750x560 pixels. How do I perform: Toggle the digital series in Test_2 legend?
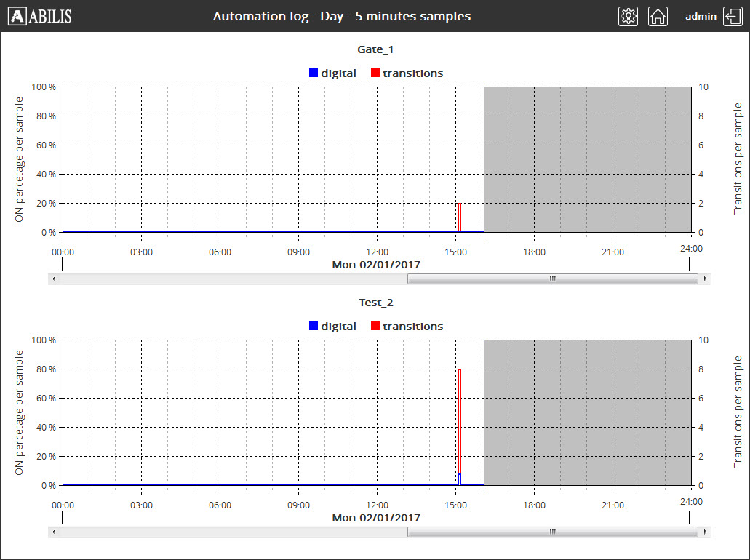click(332, 327)
